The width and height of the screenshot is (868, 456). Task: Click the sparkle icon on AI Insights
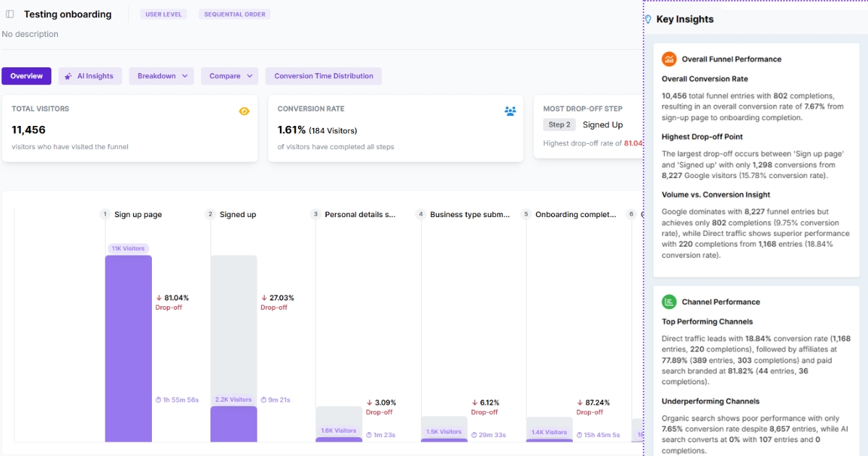(x=69, y=76)
